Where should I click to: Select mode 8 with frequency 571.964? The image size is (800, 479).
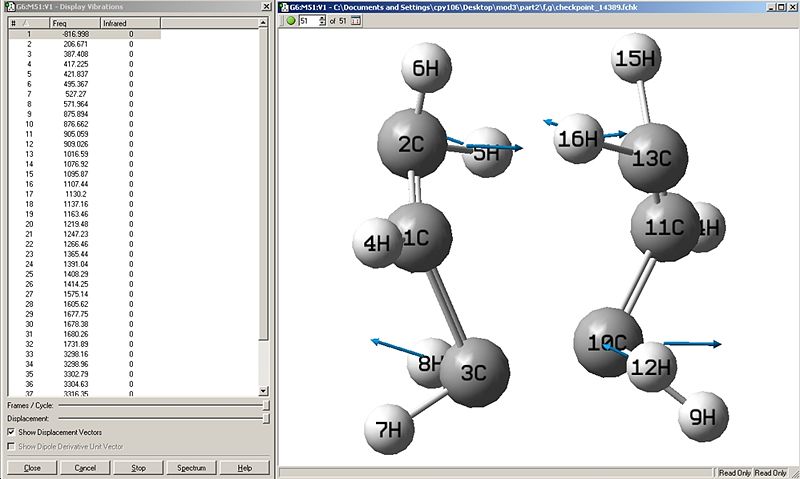(85, 104)
